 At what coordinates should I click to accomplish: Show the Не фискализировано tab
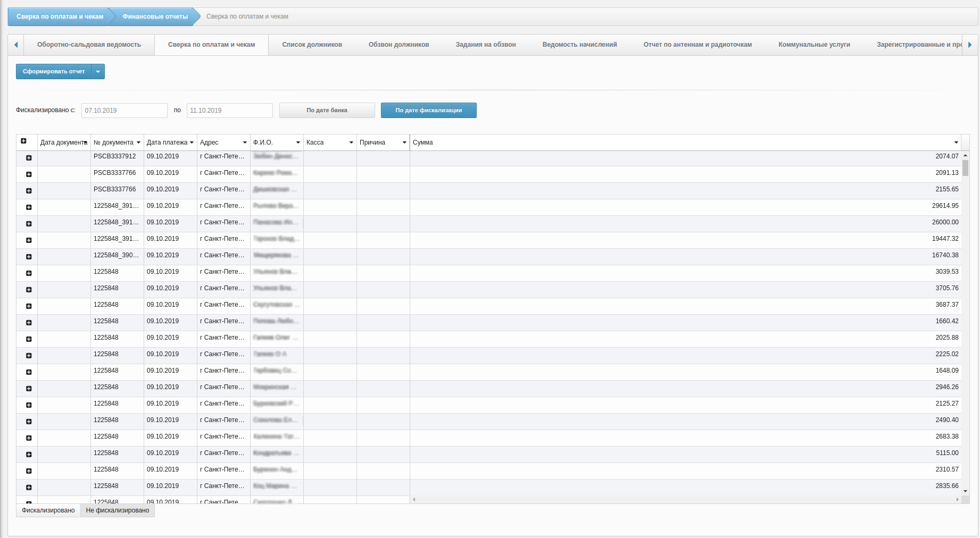click(118, 510)
